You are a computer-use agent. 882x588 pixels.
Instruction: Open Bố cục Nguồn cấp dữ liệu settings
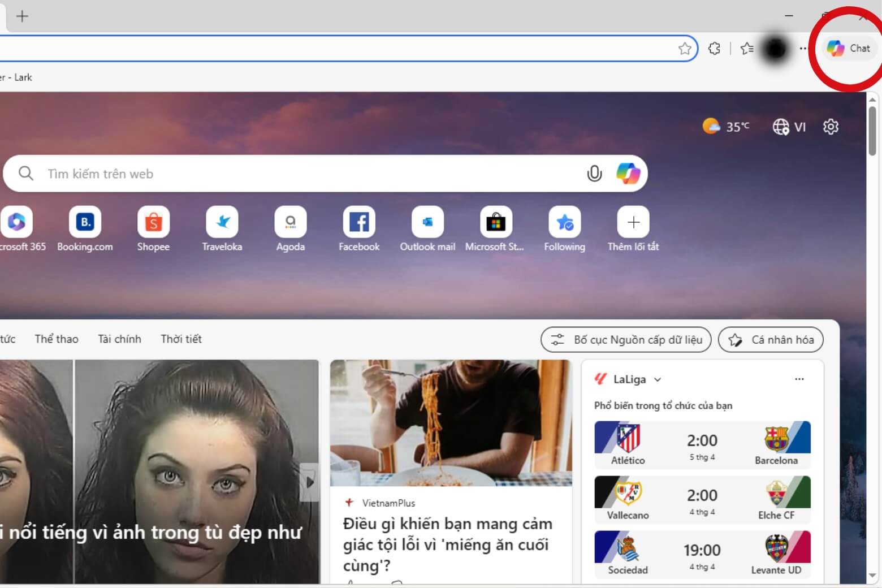point(626,339)
